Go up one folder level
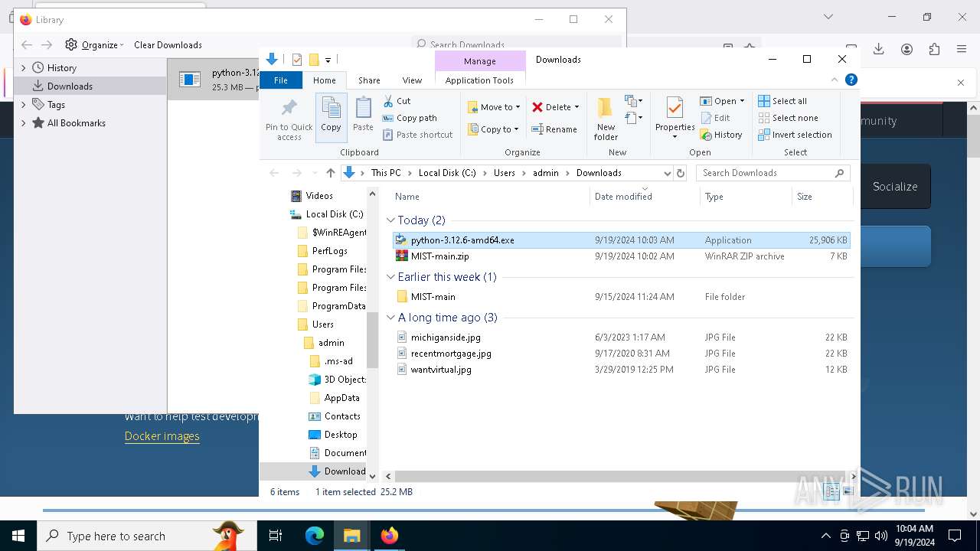Image resolution: width=980 pixels, height=551 pixels. pos(331,173)
